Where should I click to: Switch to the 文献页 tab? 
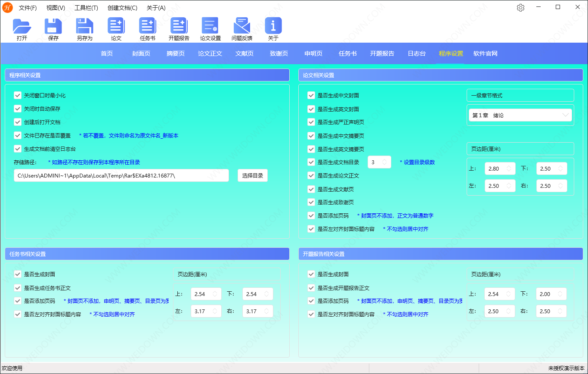(244, 53)
